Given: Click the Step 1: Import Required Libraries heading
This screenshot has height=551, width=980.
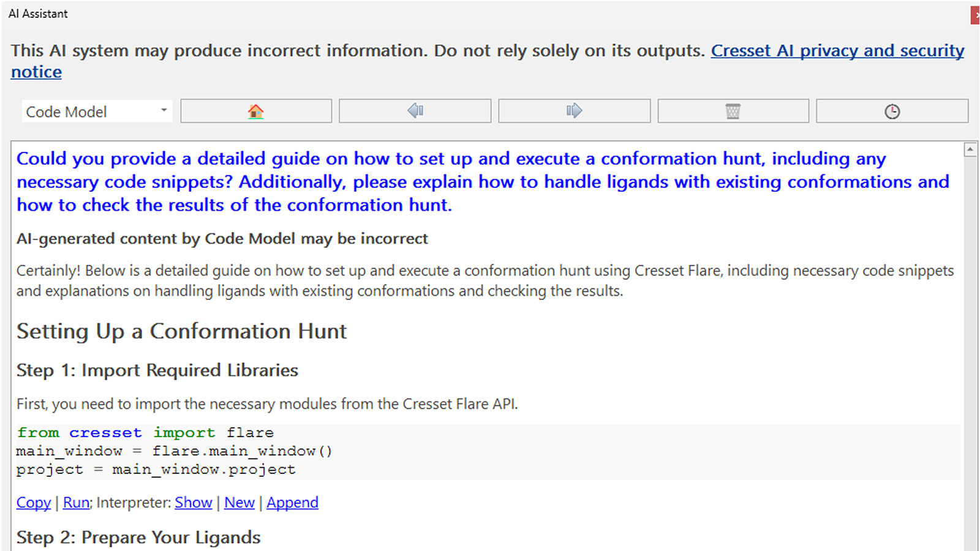Looking at the screenshot, I should tap(157, 370).
